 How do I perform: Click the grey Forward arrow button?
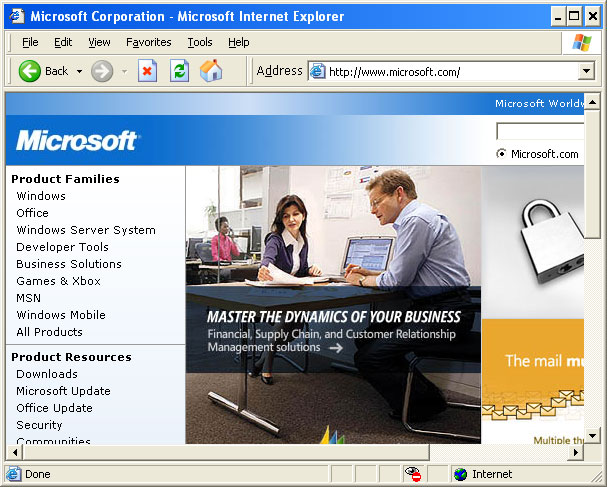click(x=102, y=71)
